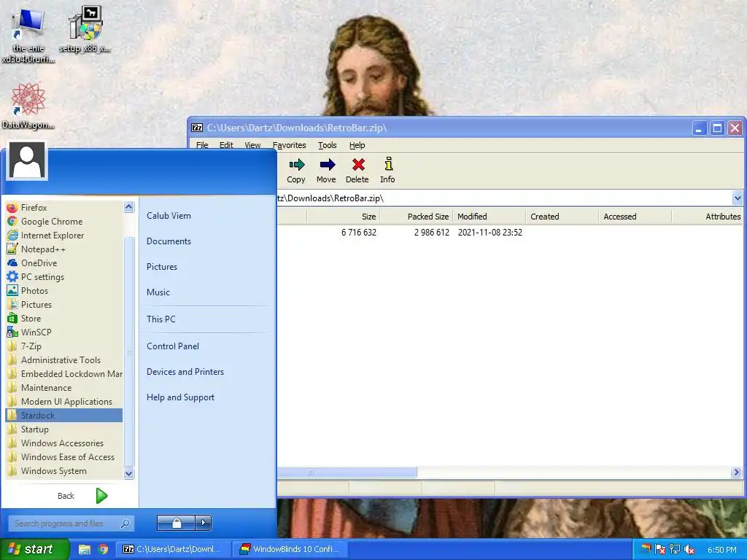Launch WinSCP from the programs list

pyautogui.click(x=64, y=332)
